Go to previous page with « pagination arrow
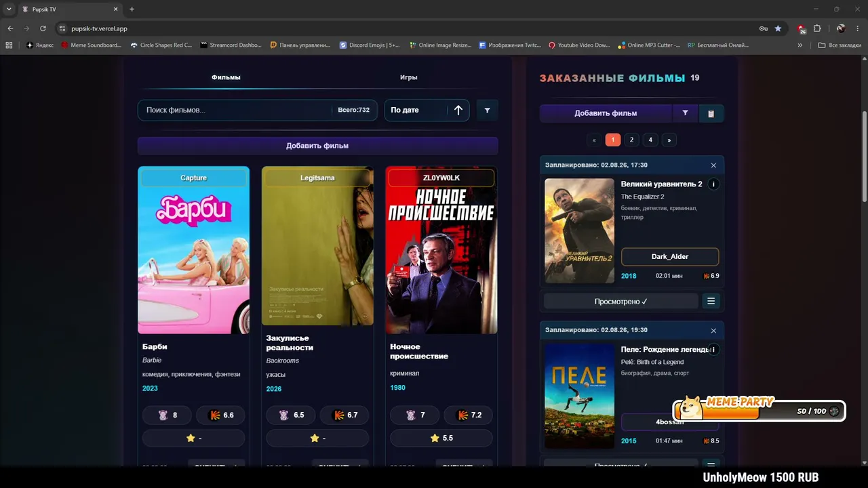Image resolution: width=868 pixels, height=488 pixels. [x=594, y=140]
